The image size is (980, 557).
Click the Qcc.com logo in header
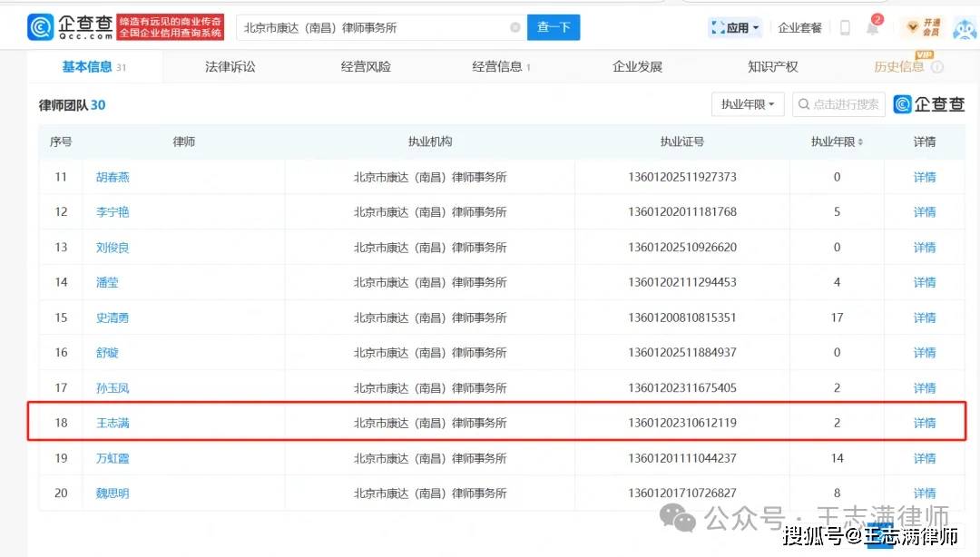tap(70, 27)
